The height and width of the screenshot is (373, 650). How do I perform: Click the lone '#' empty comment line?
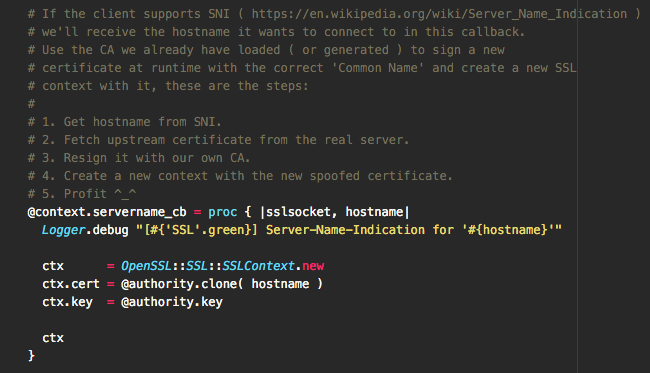(x=31, y=104)
